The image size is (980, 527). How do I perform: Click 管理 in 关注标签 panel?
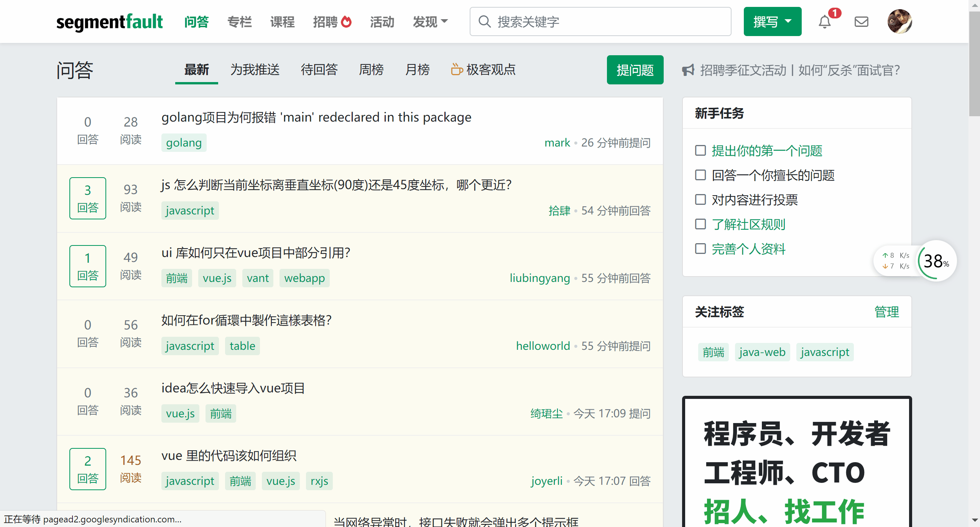pos(886,312)
